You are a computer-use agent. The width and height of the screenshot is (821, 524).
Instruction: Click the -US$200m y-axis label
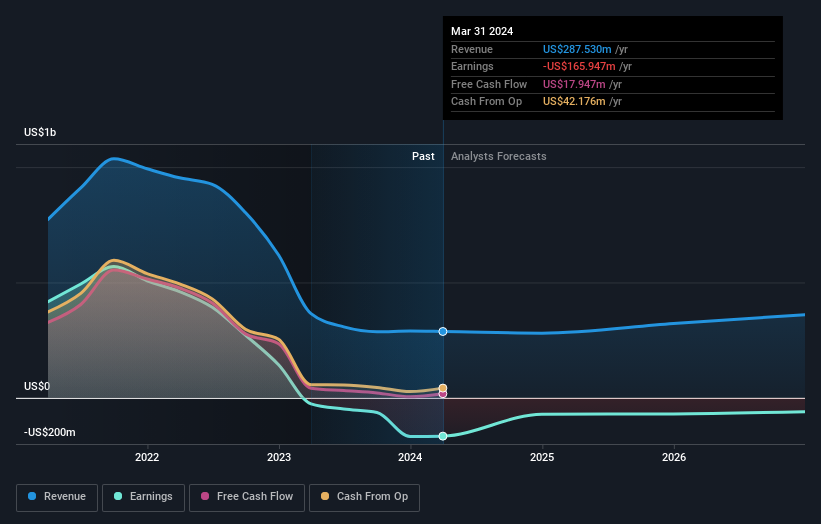[50, 432]
